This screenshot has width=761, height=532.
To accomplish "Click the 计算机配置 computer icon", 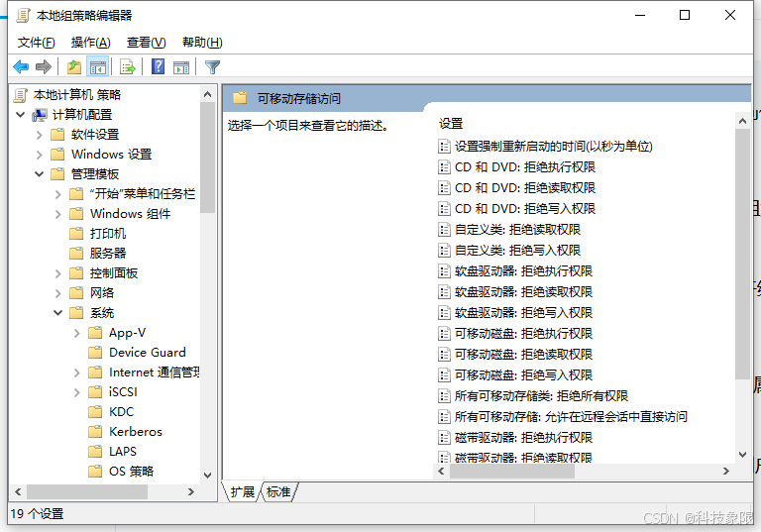I will point(40,115).
